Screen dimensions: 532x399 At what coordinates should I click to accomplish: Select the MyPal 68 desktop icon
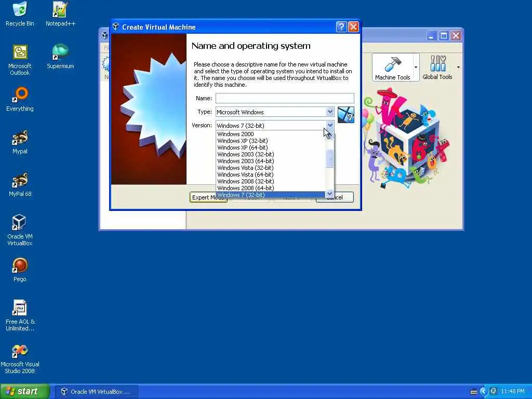(20, 185)
